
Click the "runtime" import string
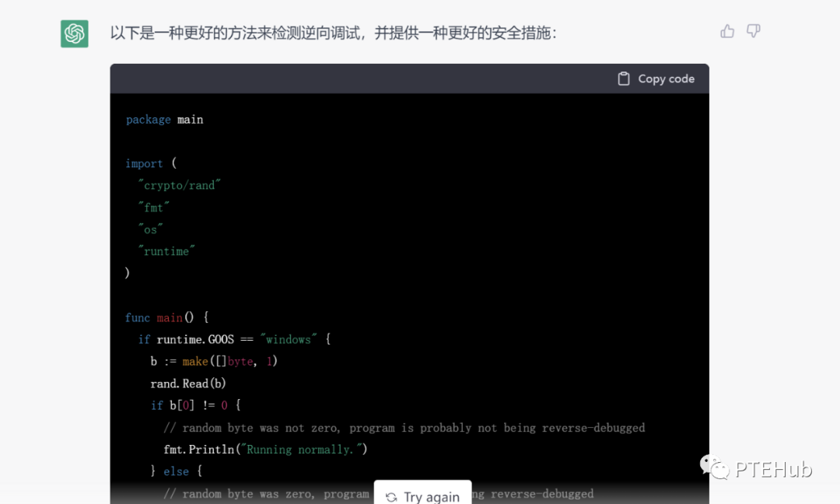coord(166,251)
